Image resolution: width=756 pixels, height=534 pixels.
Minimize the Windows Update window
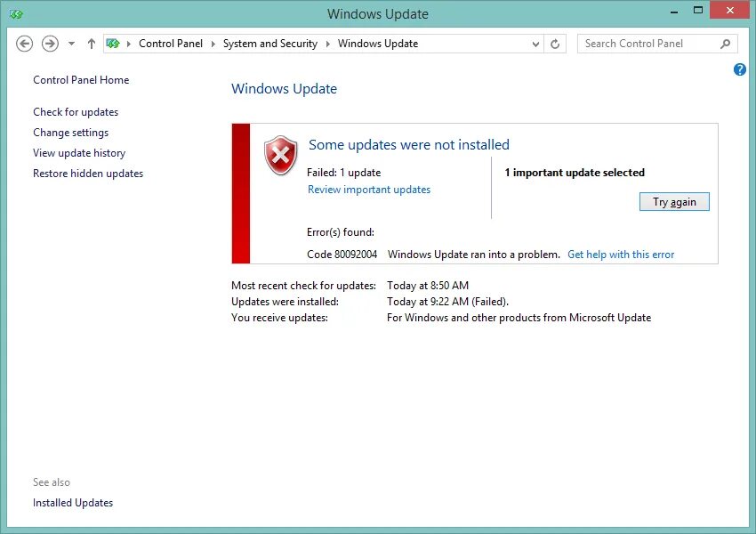pos(674,12)
